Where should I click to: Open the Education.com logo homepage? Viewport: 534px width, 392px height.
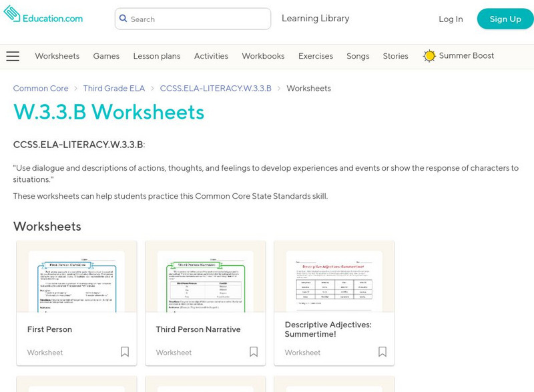[x=43, y=15]
